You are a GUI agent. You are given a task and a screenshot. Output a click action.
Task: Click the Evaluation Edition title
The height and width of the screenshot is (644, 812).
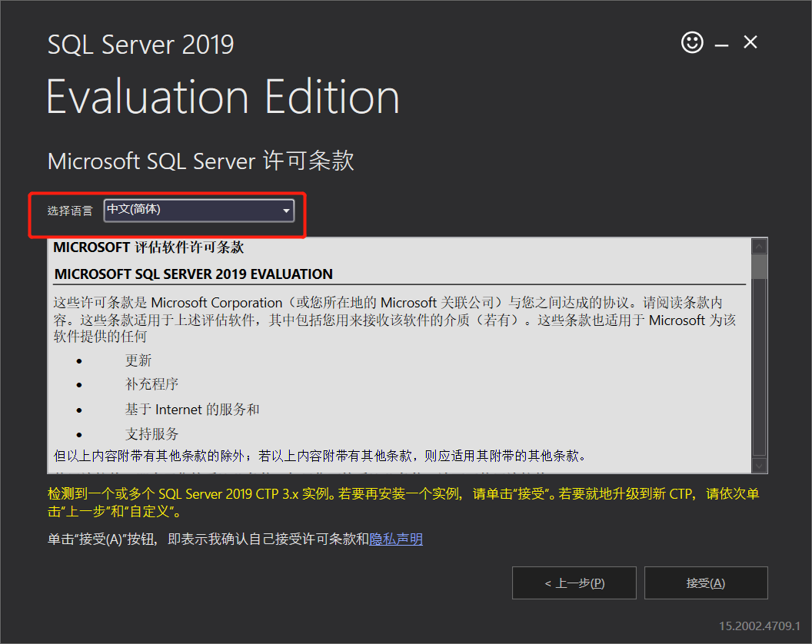pos(223,97)
